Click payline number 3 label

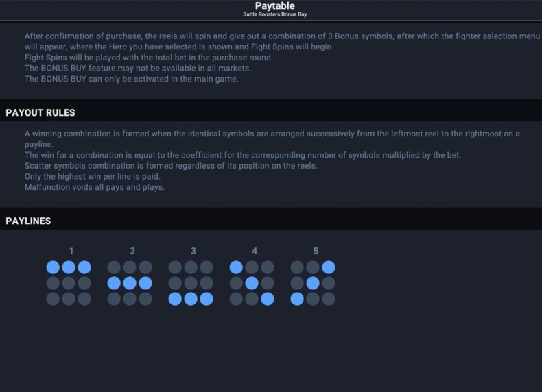point(193,251)
